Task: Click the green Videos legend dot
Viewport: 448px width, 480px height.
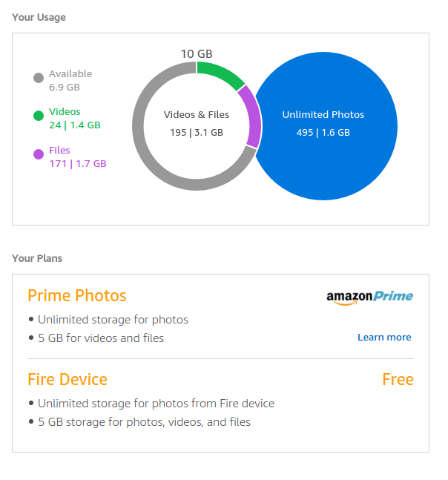Action: tap(39, 116)
